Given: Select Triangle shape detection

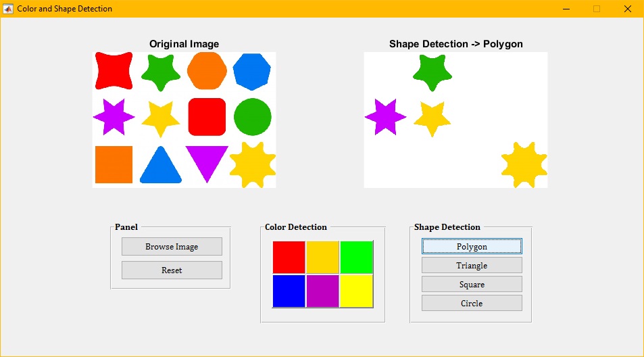Looking at the screenshot, I should 472,266.
